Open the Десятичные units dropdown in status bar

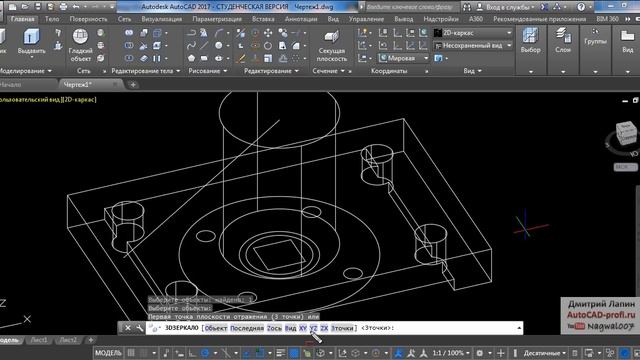coord(545,353)
